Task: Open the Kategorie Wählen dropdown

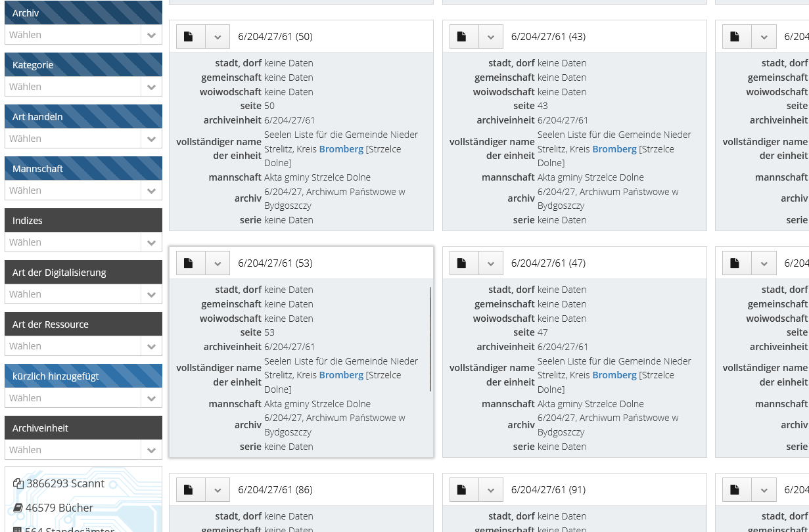Action: [x=83, y=87]
